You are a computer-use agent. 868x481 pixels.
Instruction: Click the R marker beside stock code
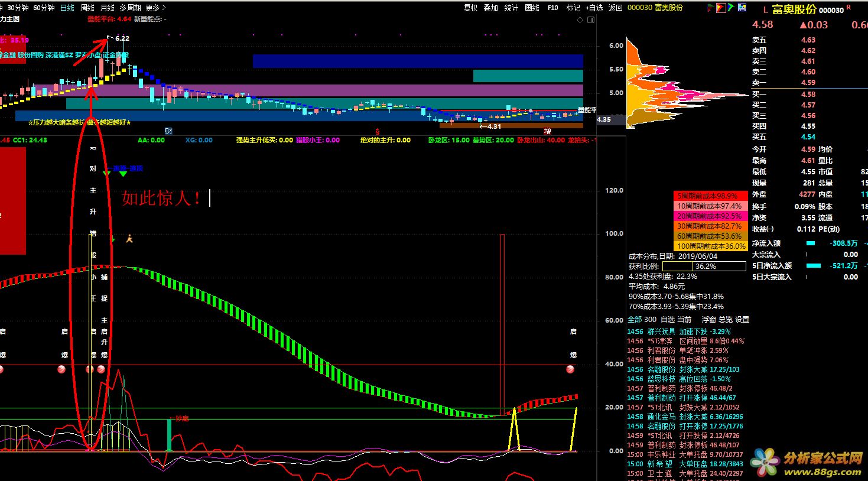849,7
